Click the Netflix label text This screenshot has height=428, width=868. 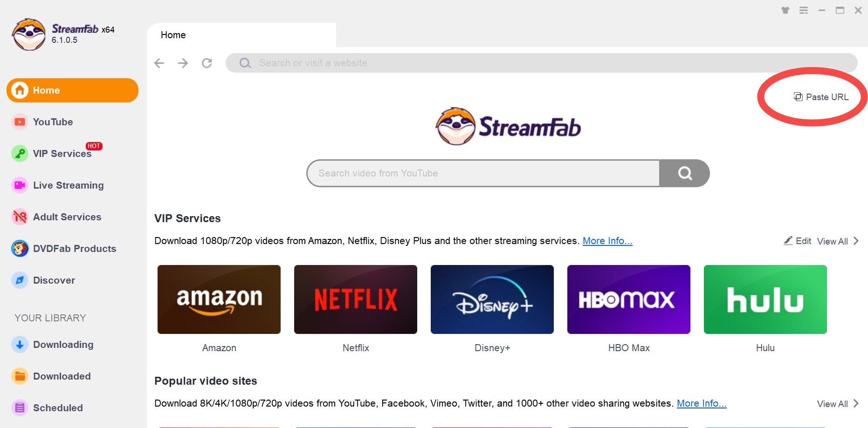tap(356, 348)
